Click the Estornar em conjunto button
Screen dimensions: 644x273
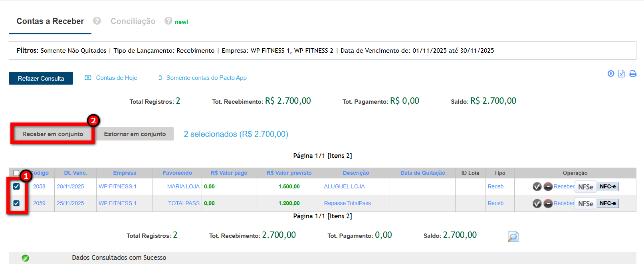[135, 134]
